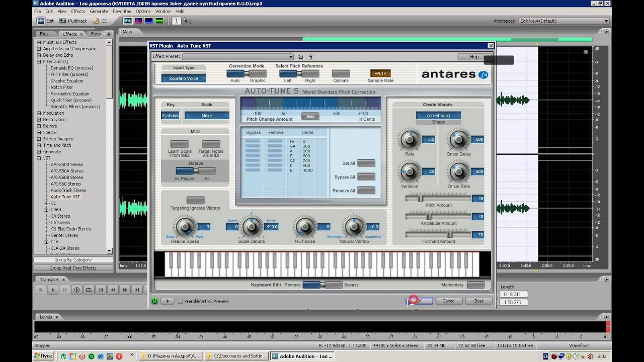Open the vibrato Shape selector
Screen dimensions: 644x362
[x=438, y=116]
